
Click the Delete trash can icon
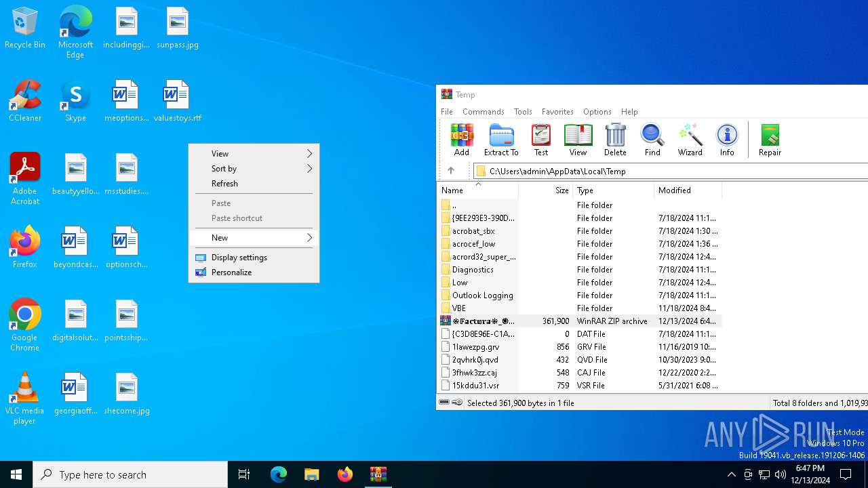615,140
